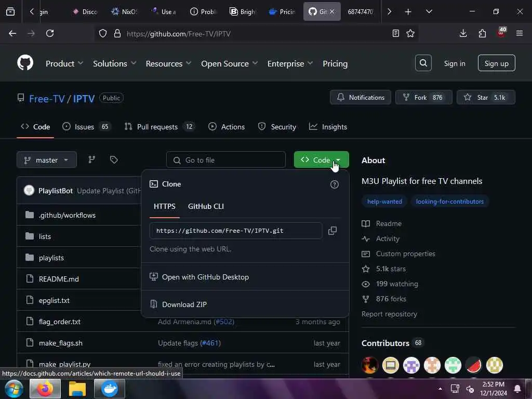This screenshot has width=532, height=399.
Task: Open File Explorer from the taskbar
Action: pyautogui.click(x=77, y=389)
